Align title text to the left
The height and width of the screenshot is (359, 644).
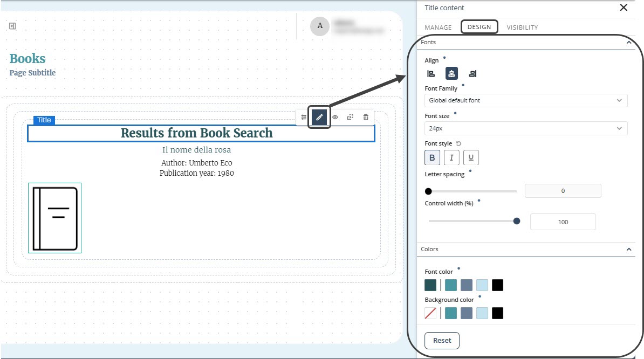coord(431,74)
